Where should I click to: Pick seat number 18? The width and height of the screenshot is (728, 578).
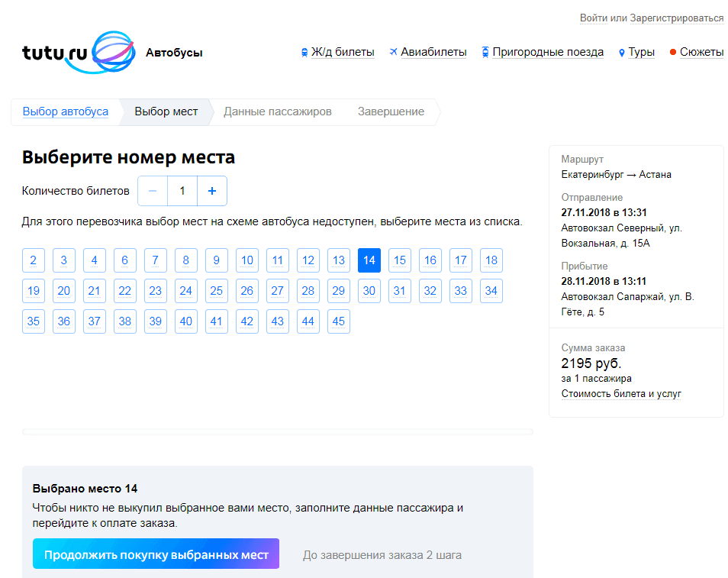491,260
